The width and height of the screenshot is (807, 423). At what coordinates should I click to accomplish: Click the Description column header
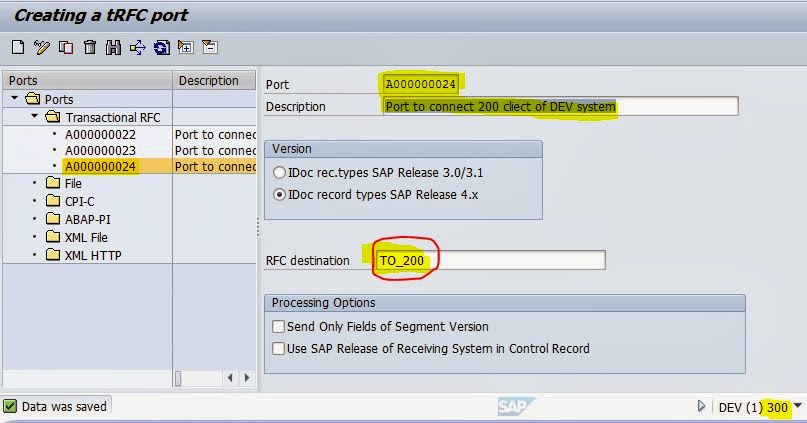tap(214, 80)
